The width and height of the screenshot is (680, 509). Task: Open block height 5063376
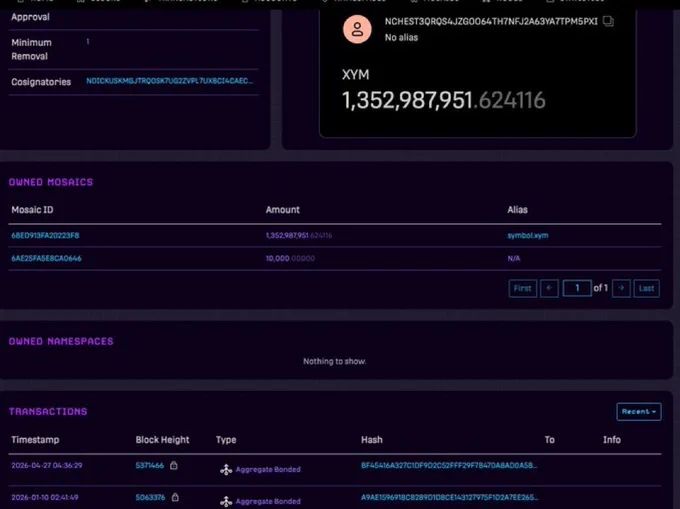click(x=150, y=497)
